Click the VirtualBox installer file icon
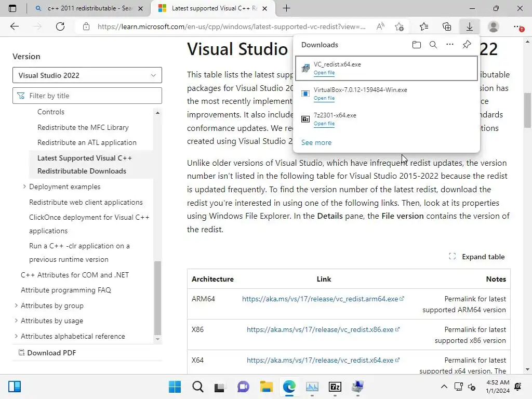The width and height of the screenshot is (532, 399). 305,94
